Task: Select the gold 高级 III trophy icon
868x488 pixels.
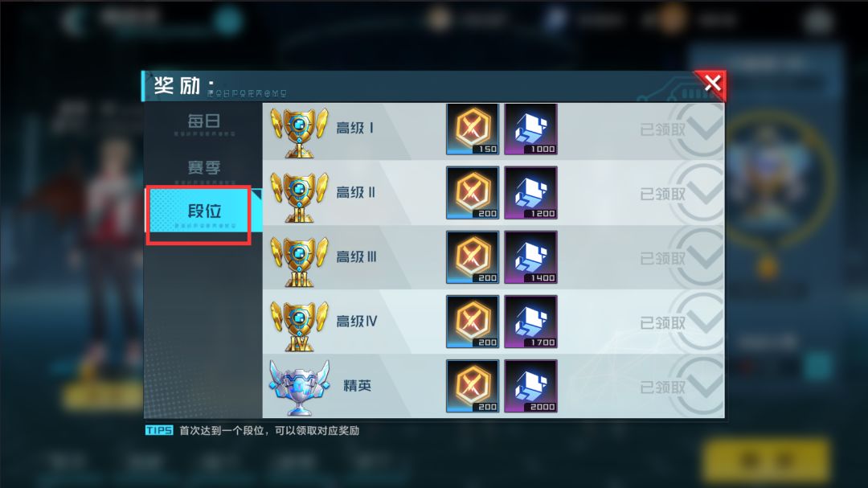Action: click(299, 261)
